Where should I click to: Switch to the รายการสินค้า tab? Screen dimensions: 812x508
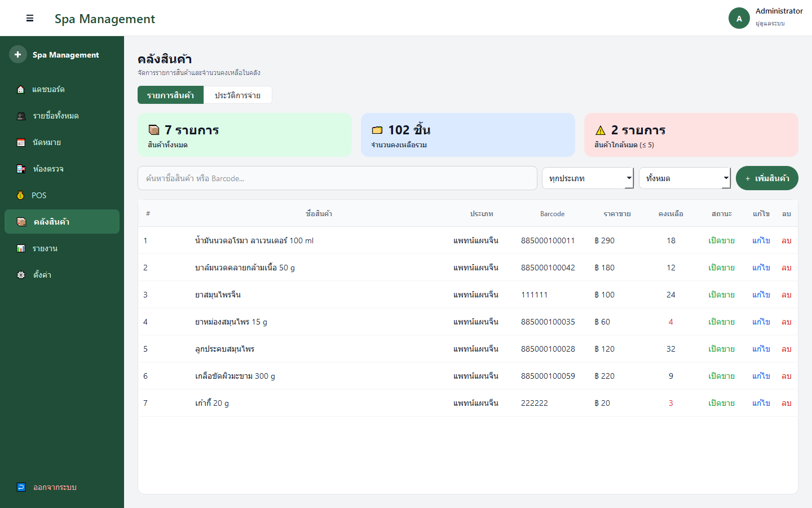click(x=170, y=95)
